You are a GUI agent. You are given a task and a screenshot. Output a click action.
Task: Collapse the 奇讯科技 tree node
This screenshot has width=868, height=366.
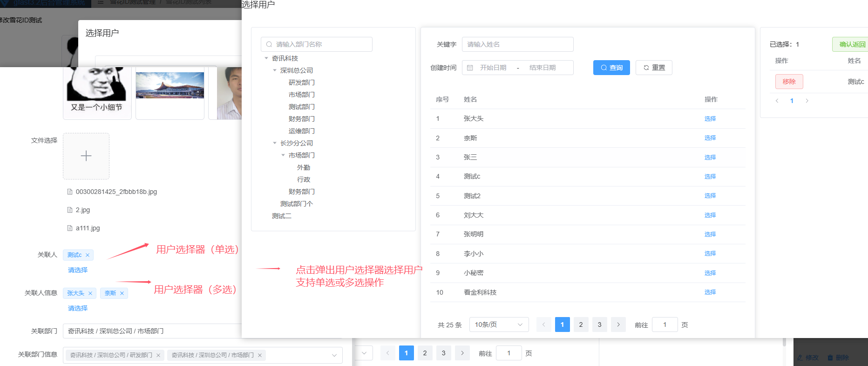266,58
